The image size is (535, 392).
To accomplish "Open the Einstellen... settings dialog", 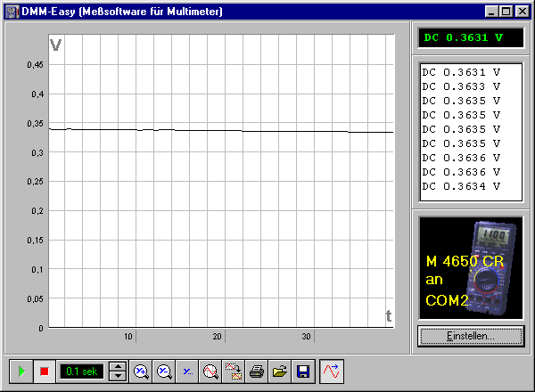I will [472, 336].
